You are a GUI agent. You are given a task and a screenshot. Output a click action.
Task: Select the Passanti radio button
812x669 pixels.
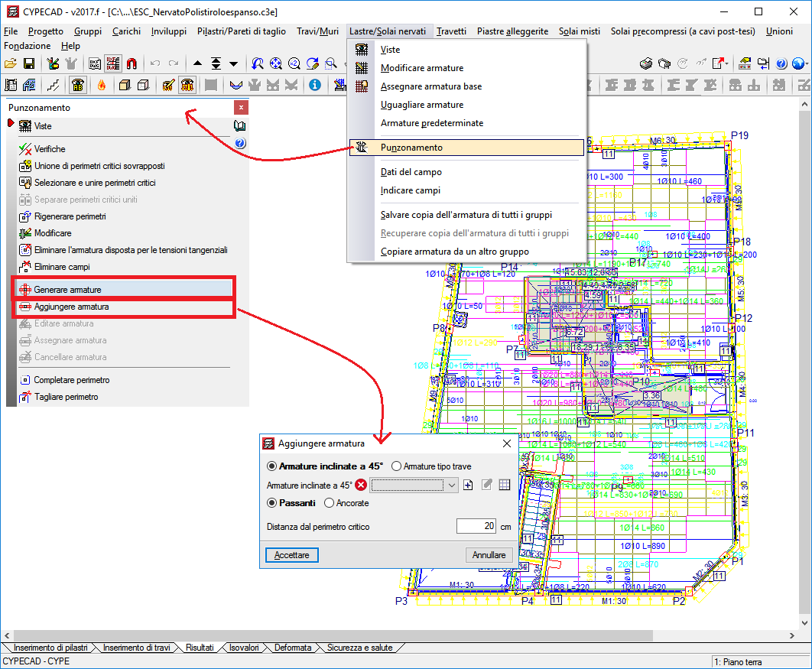coord(271,503)
